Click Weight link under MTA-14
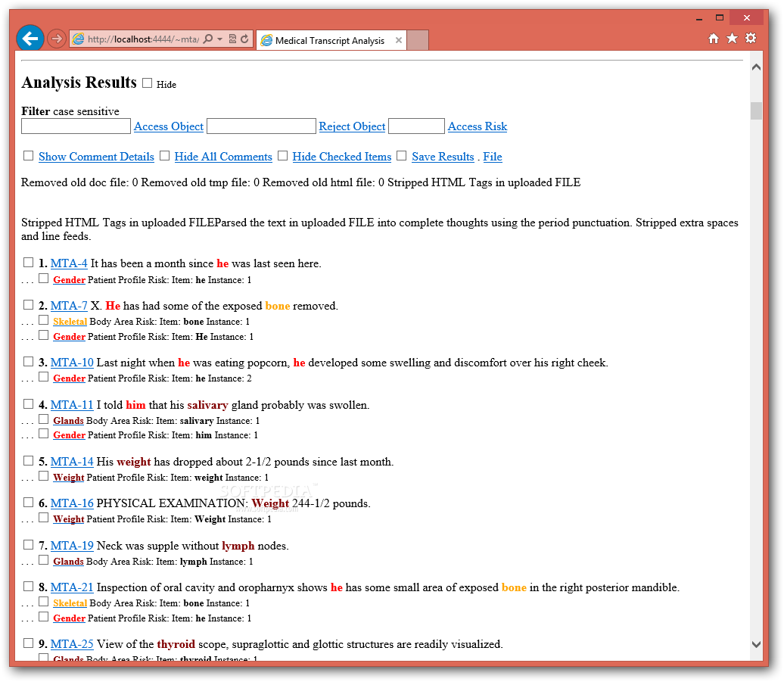784x682 pixels. pyautogui.click(x=69, y=478)
